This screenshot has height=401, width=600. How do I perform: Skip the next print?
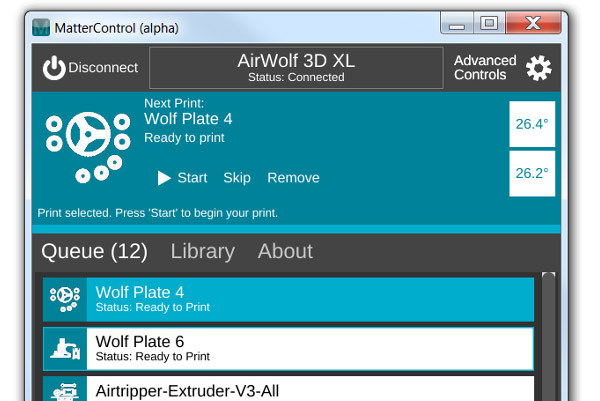[237, 178]
